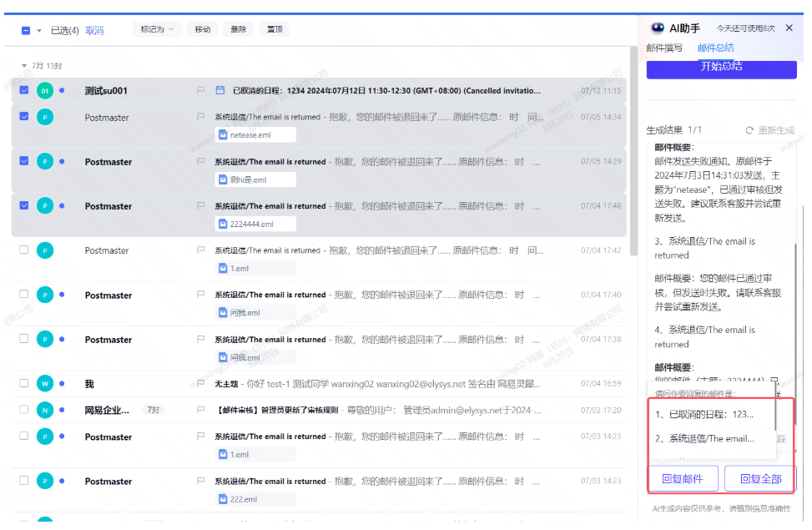812x530 pixels.
Task: Uncheck the Postmaster 07/05 14:29 email checkbox
Action: (24, 160)
